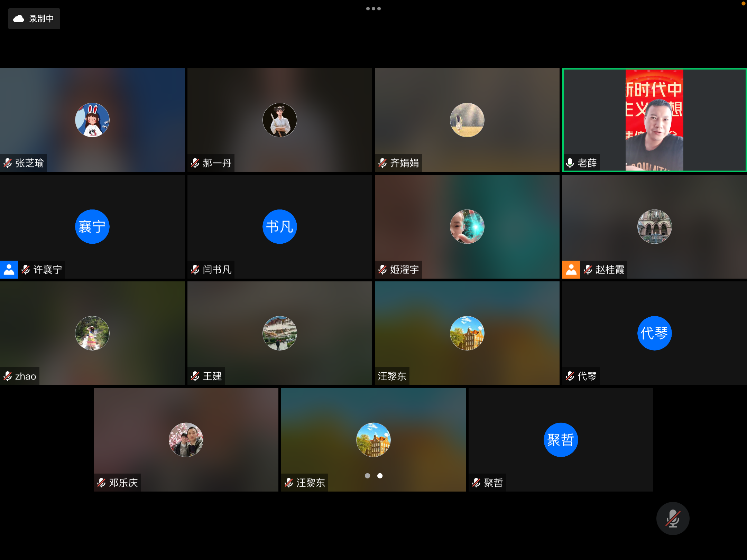Click the orange co-host icon beside 赵桂霞
The width and height of the screenshot is (747, 560).
(x=571, y=270)
